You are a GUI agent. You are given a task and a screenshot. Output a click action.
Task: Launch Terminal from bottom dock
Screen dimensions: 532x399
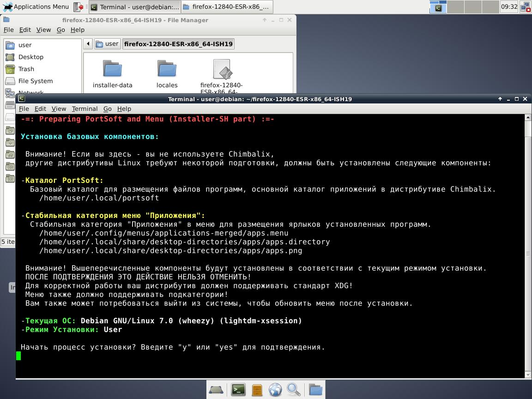(238, 390)
